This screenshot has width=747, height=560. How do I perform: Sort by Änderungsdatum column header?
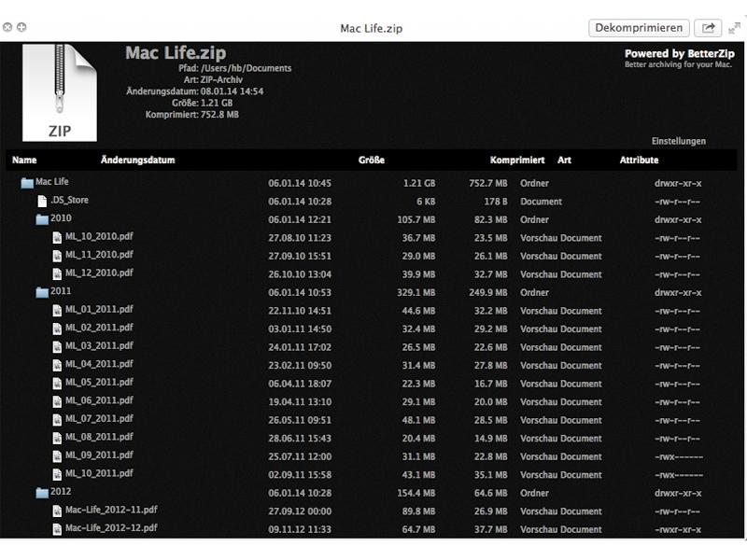tap(137, 160)
